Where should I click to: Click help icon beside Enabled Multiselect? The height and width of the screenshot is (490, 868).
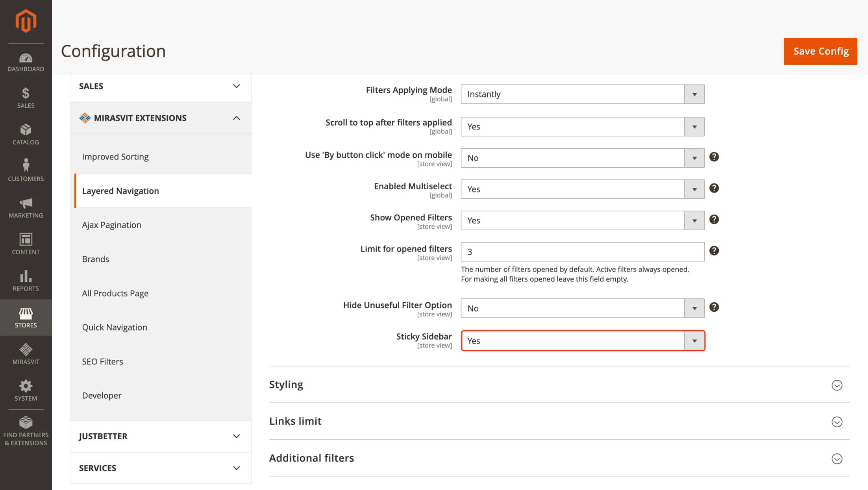pos(714,188)
